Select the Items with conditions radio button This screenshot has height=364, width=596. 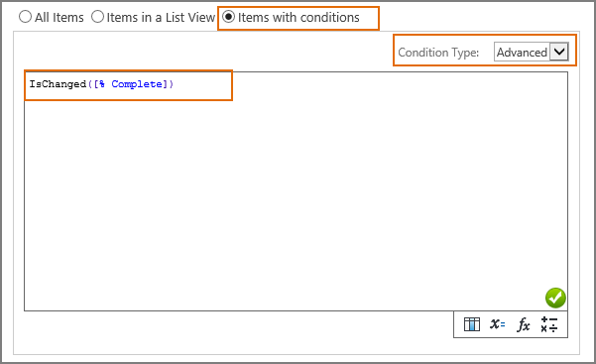228,17
